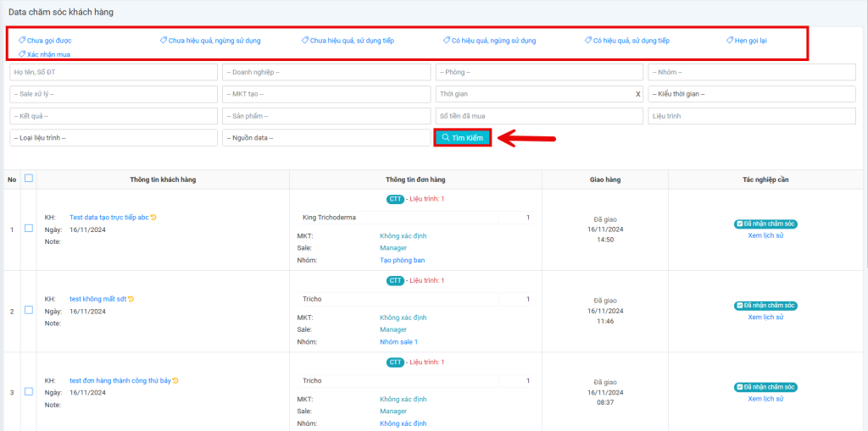Screen dimensions: 868x431
Task: Select the Chưa hiệu quả, ngừng sử dụng filter tag
Action: coord(214,41)
